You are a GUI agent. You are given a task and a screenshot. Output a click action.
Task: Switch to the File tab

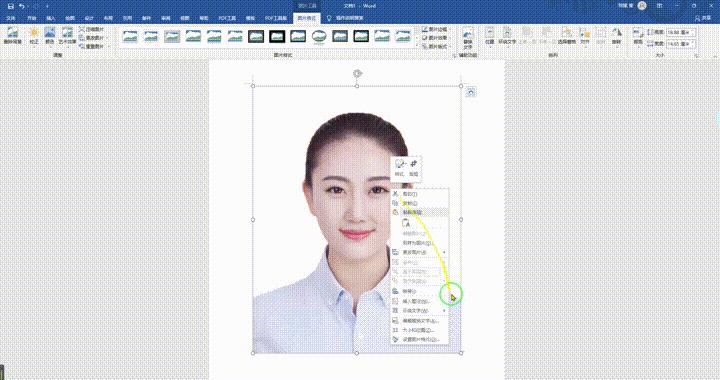tap(11, 18)
